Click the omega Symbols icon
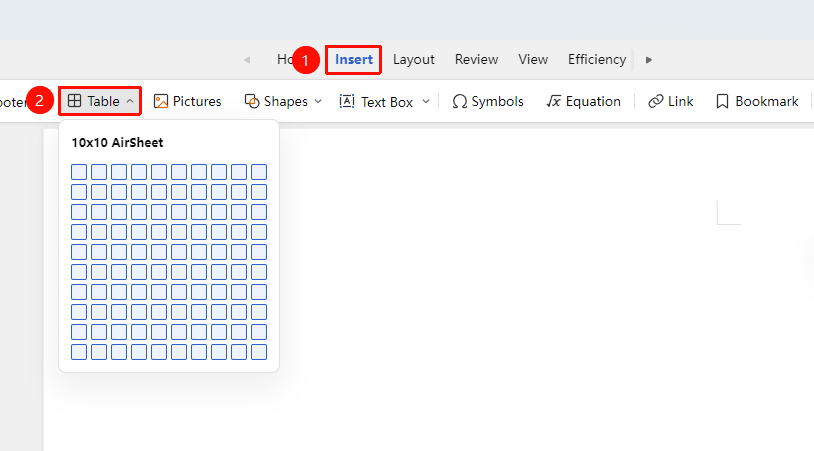814x451 pixels. click(x=459, y=102)
